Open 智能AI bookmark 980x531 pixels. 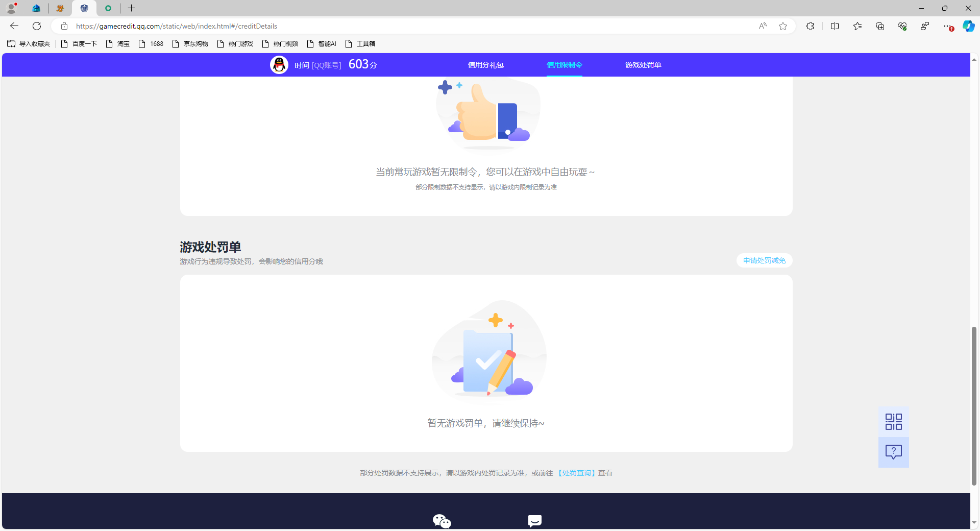pyautogui.click(x=322, y=44)
